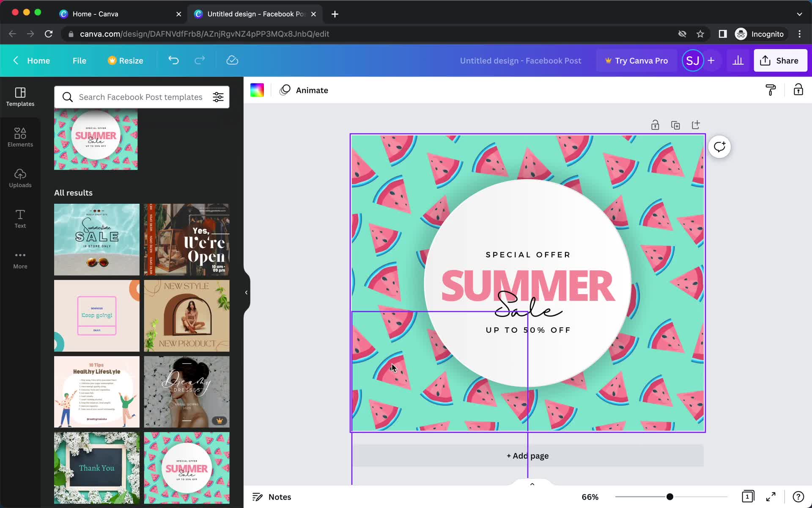Viewport: 812px width, 508px height.
Task: Click the recently used Summer Sale thumbnail at top
Action: coord(96,139)
